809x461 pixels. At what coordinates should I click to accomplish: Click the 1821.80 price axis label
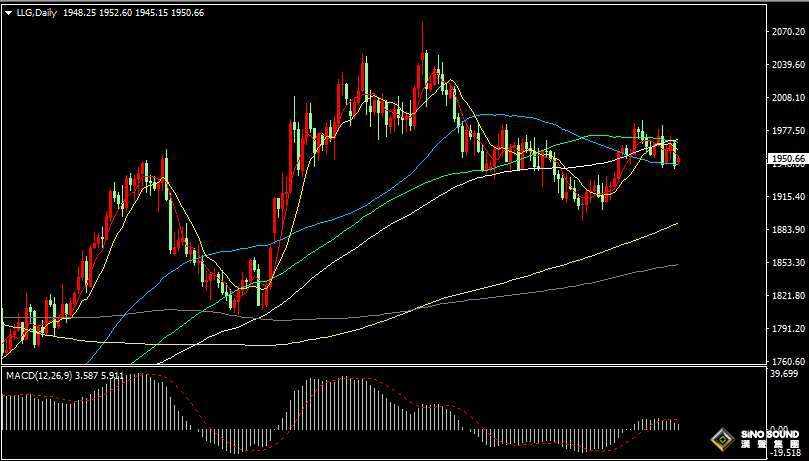pos(787,296)
